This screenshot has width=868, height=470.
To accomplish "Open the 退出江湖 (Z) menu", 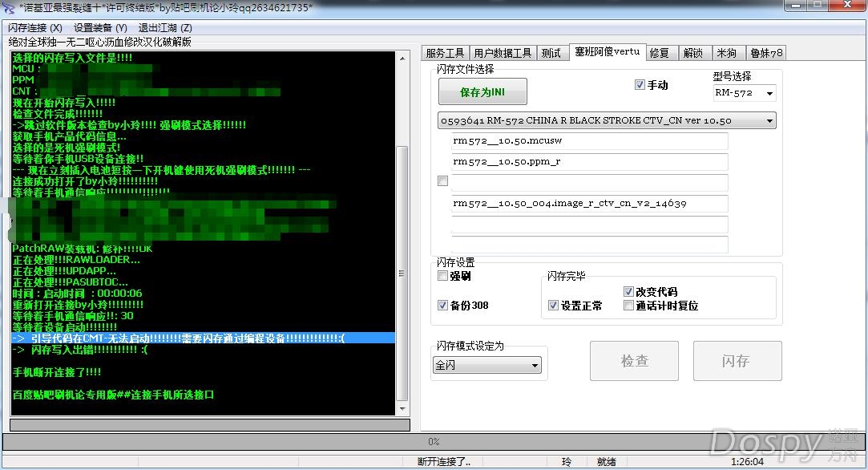I will tap(165, 27).
